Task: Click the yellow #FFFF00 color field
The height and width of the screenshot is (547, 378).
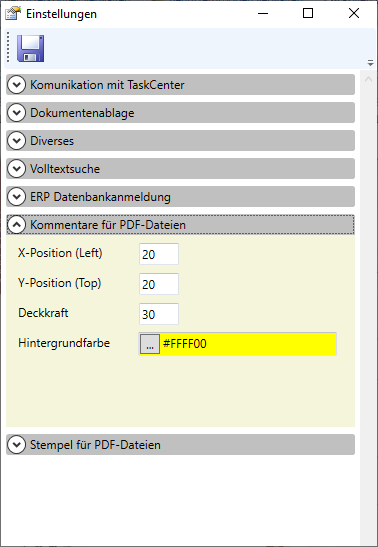Action: (248, 344)
